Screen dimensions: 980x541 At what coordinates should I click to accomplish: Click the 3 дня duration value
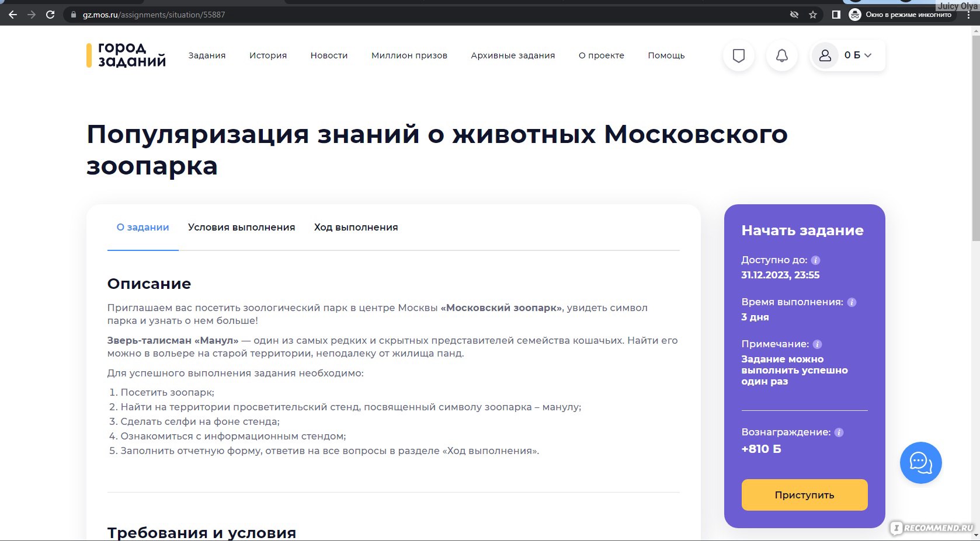click(x=755, y=317)
